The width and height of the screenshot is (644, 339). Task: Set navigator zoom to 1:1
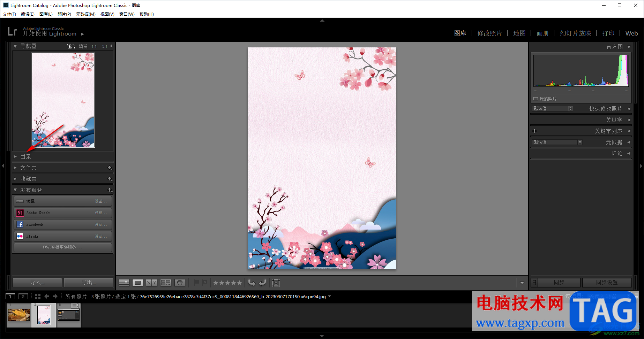(94, 46)
